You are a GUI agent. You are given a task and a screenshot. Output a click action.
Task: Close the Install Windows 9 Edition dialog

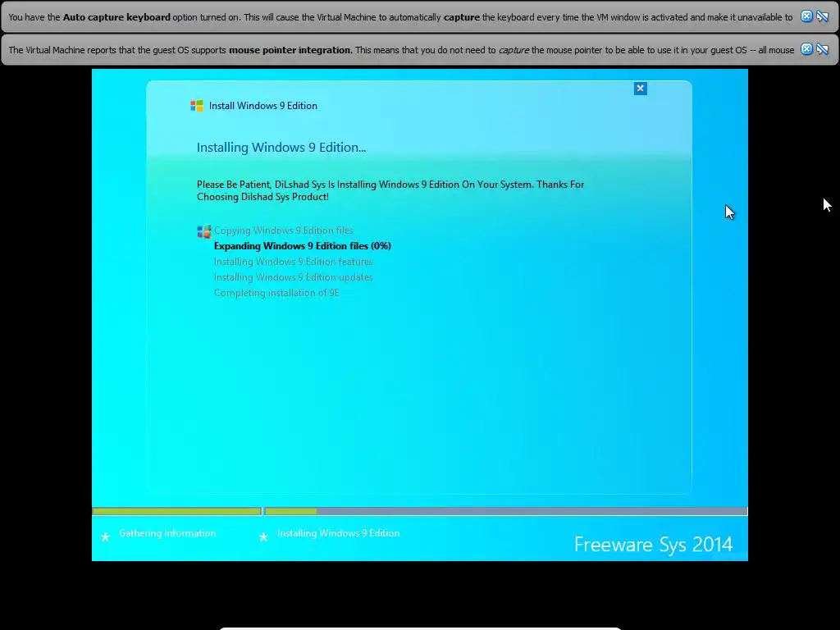(x=640, y=89)
